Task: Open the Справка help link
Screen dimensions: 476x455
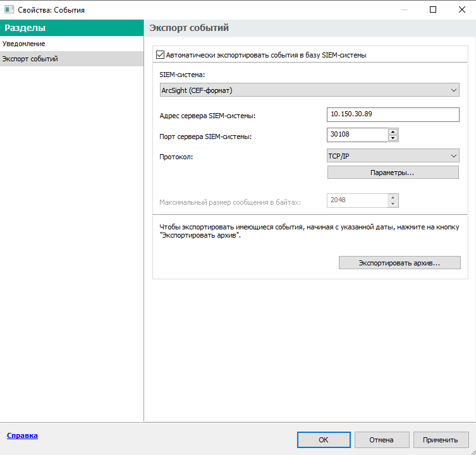Action: pos(22,435)
